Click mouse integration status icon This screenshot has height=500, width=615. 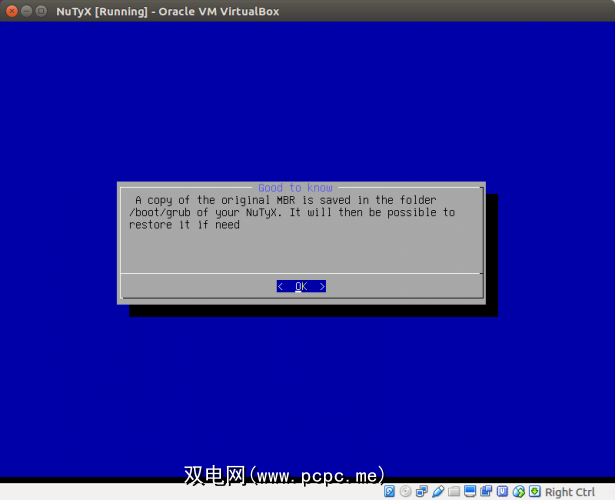[519, 491]
